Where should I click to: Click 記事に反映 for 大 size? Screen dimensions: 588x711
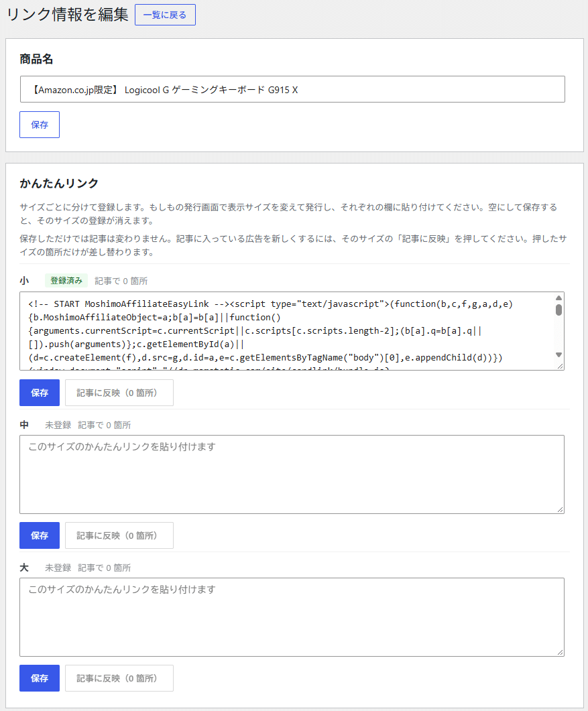coord(119,678)
